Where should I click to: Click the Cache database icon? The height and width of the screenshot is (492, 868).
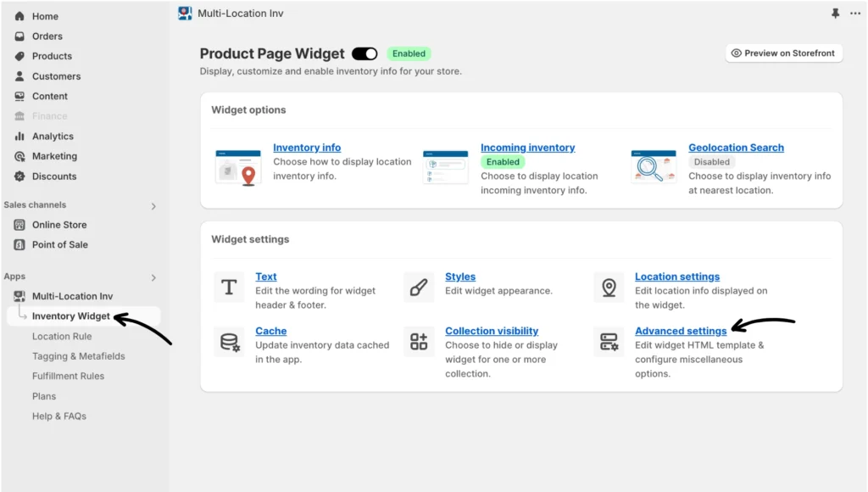point(229,342)
